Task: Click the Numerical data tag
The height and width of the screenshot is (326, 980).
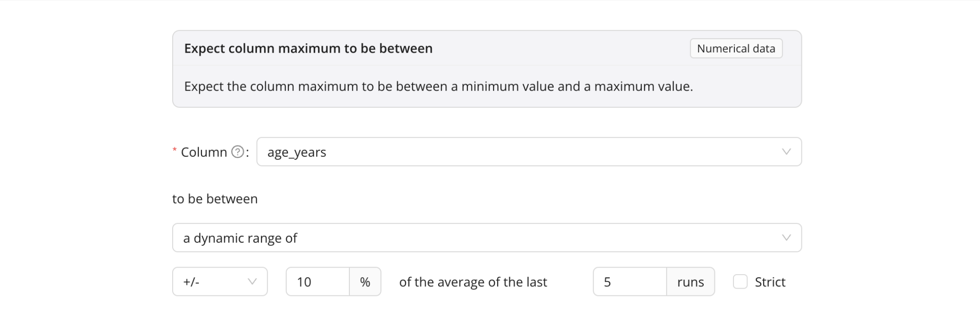Action: point(736,49)
